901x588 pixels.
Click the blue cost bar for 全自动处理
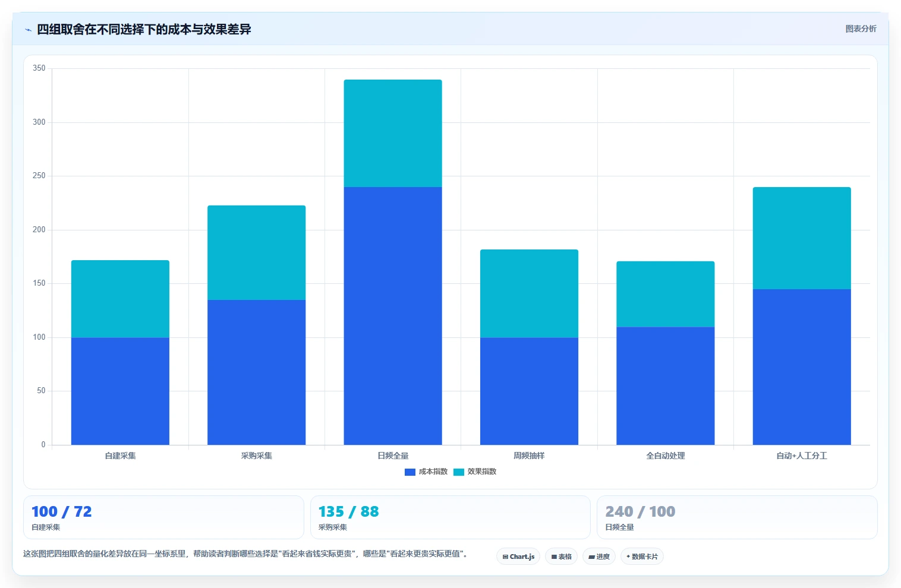(665, 385)
